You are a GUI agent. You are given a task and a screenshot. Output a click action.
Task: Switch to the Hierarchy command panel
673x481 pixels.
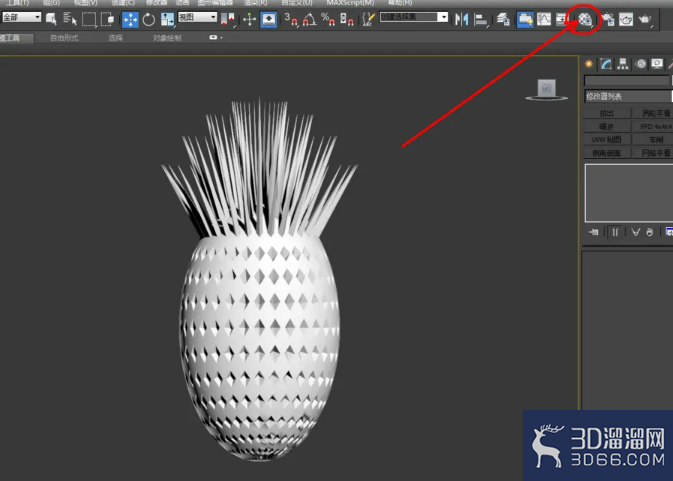coord(623,64)
